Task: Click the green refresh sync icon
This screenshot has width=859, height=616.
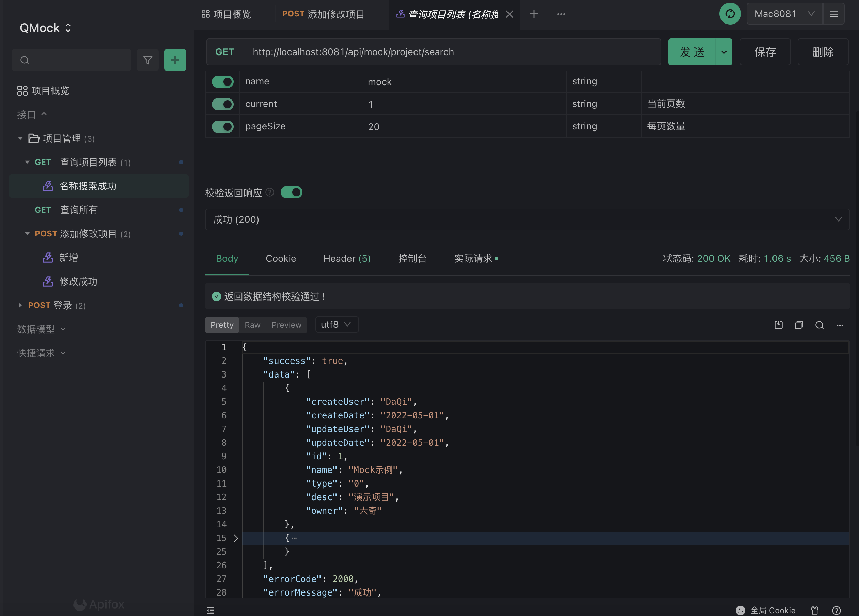Action: pos(730,14)
